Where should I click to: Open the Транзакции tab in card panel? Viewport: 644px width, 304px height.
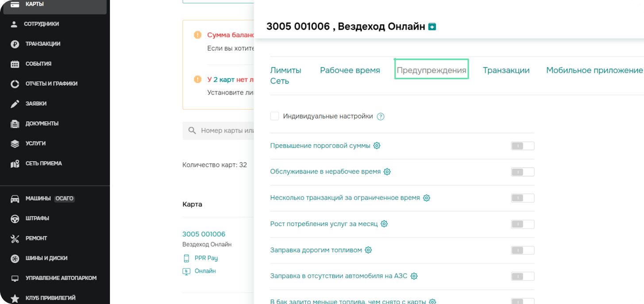click(x=506, y=70)
